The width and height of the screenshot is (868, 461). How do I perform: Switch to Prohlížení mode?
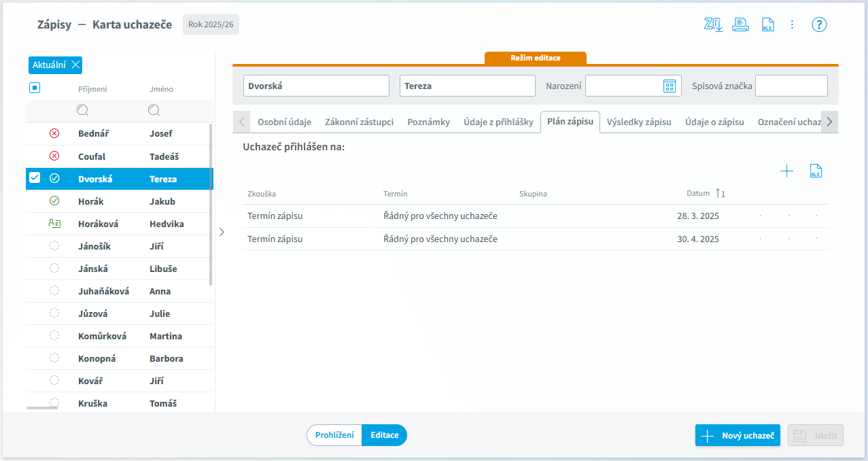point(334,435)
